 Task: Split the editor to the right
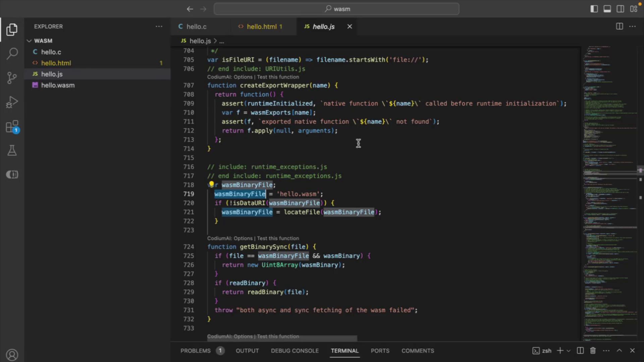[619, 26]
